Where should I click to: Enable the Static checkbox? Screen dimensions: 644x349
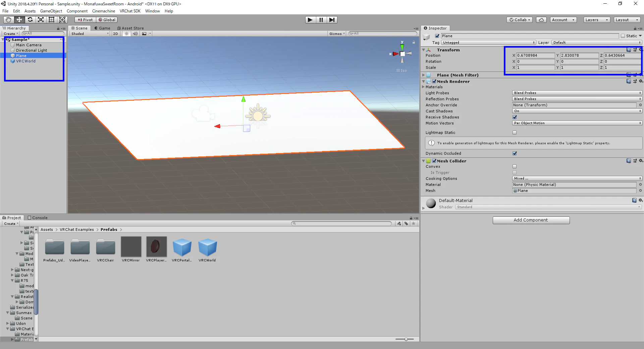tap(623, 36)
